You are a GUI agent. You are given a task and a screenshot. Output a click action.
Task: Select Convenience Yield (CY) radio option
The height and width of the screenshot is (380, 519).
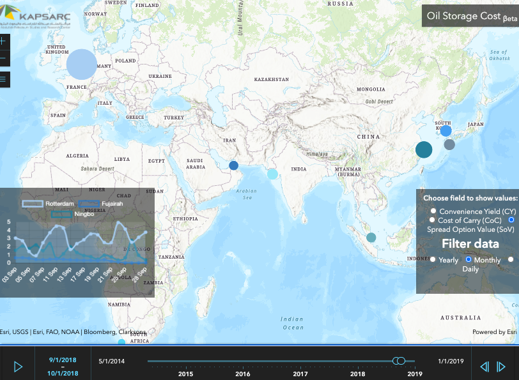tap(433, 211)
